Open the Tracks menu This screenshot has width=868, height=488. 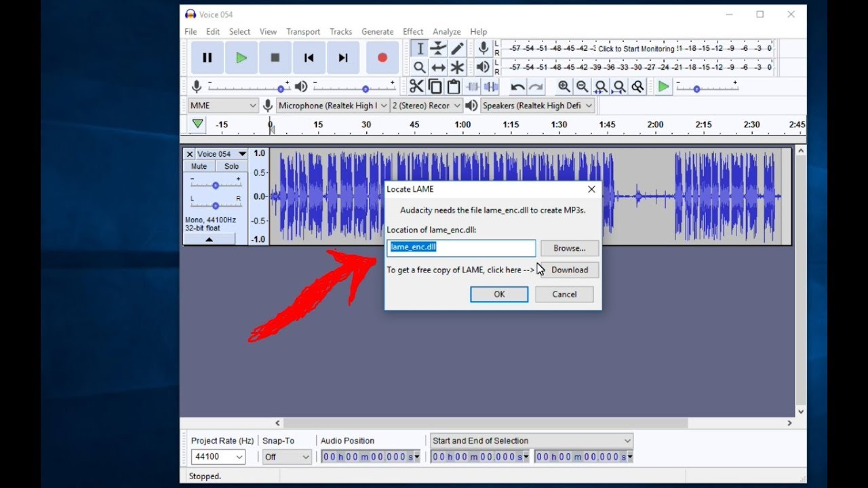[341, 32]
